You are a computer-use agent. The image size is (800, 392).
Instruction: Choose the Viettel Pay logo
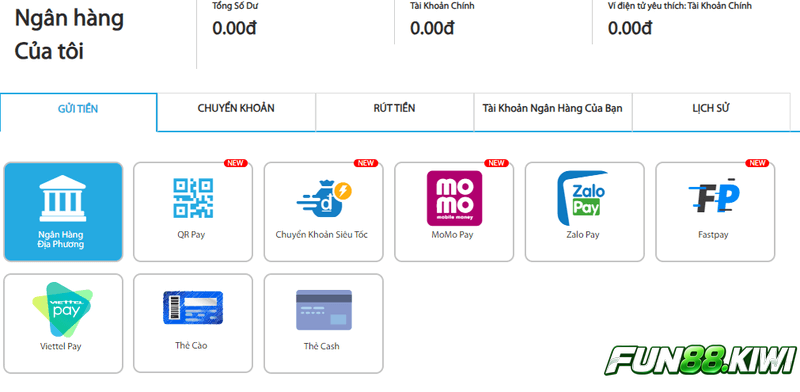[x=62, y=309]
